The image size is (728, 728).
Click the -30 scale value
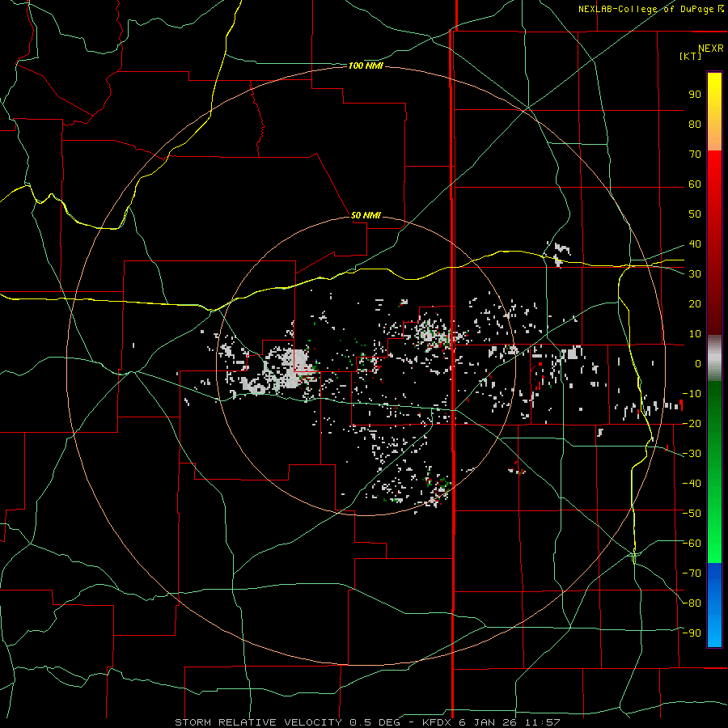pos(692,454)
